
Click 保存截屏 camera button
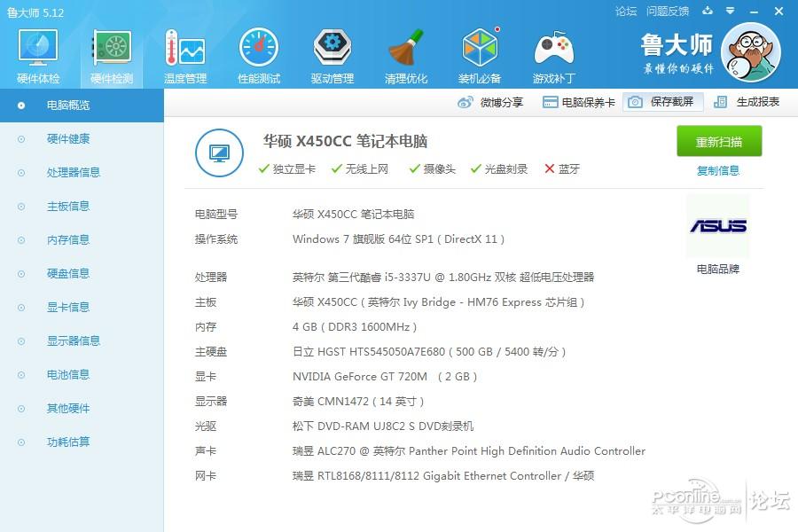663,102
